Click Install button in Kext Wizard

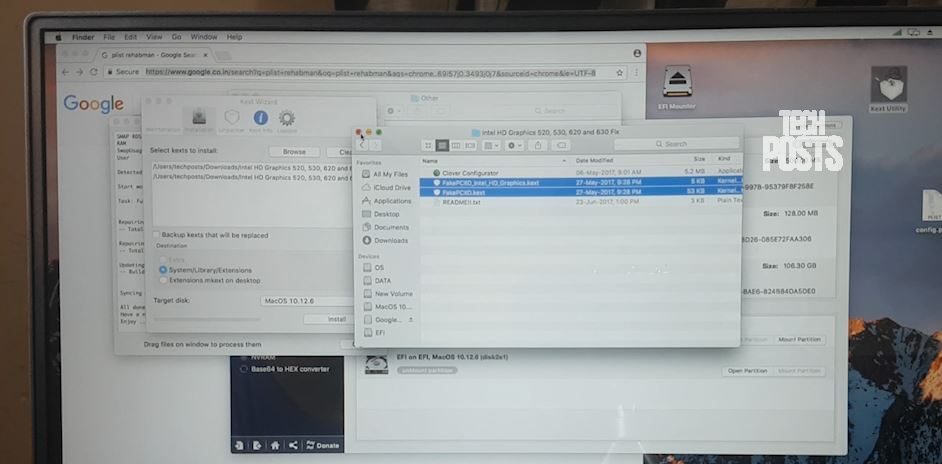pyautogui.click(x=328, y=319)
